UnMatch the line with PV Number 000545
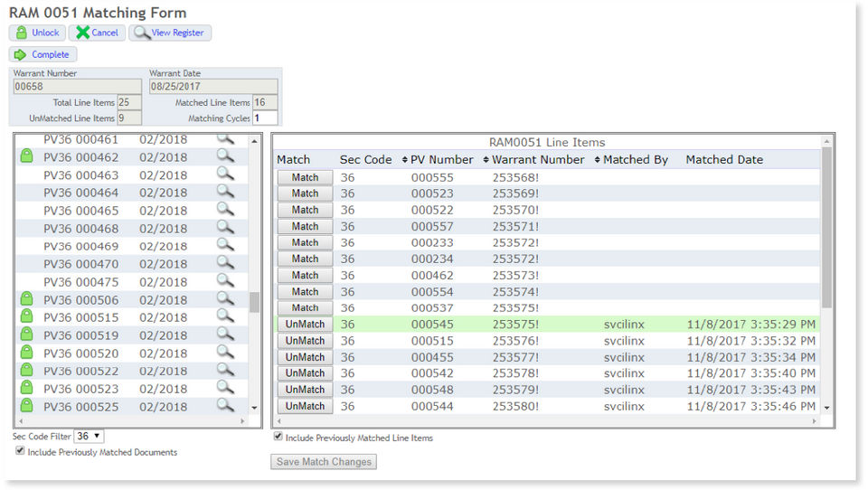 [305, 325]
